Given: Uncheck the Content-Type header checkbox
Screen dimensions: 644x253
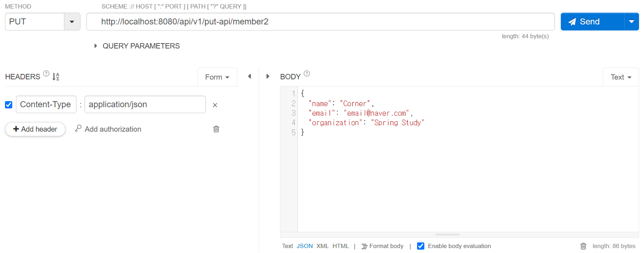Looking at the screenshot, I should (x=9, y=105).
